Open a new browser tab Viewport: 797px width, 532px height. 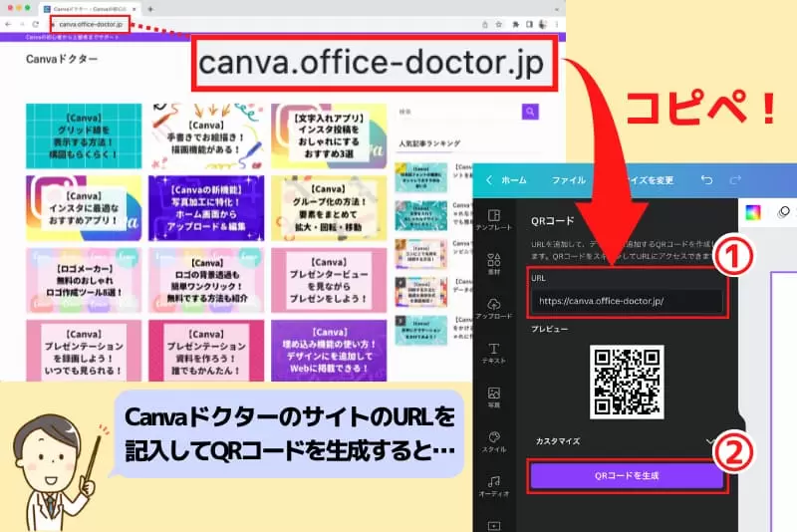150,9
